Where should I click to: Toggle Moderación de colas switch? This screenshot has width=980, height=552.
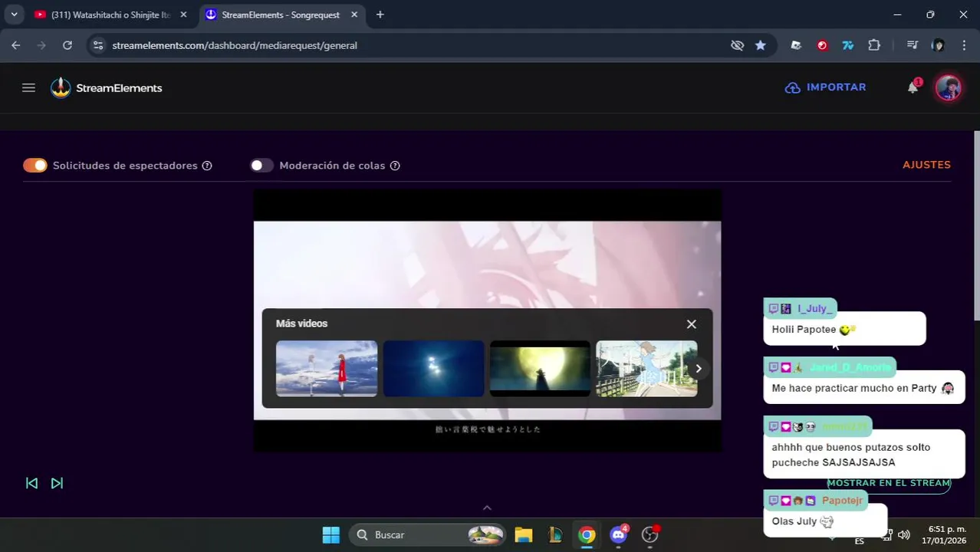(x=261, y=166)
